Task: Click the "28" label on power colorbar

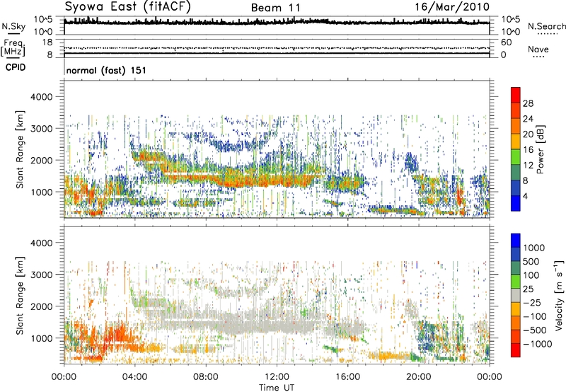Action: pos(528,103)
